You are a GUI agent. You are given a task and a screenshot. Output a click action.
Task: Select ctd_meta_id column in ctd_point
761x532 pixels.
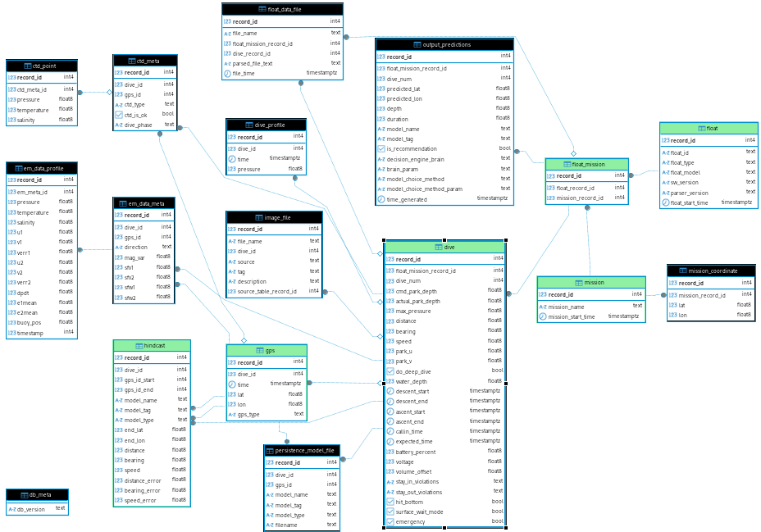pyautogui.click(x=41, y=89)
